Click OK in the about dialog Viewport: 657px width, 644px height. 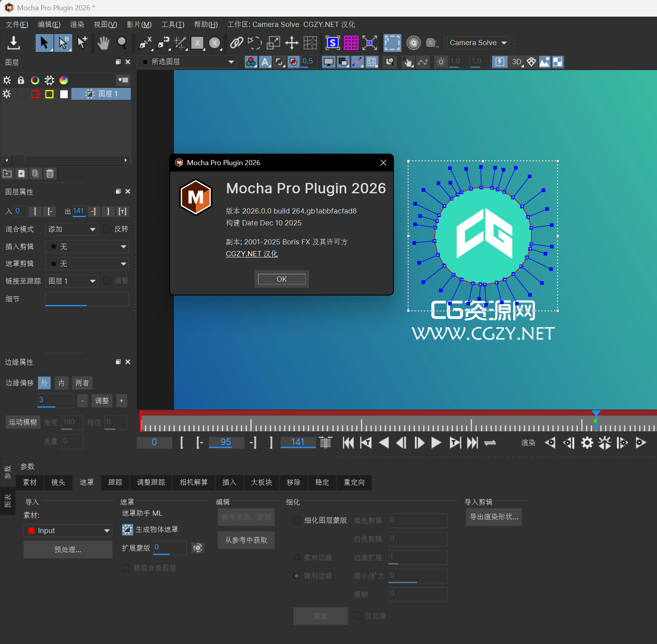(282, 279)
